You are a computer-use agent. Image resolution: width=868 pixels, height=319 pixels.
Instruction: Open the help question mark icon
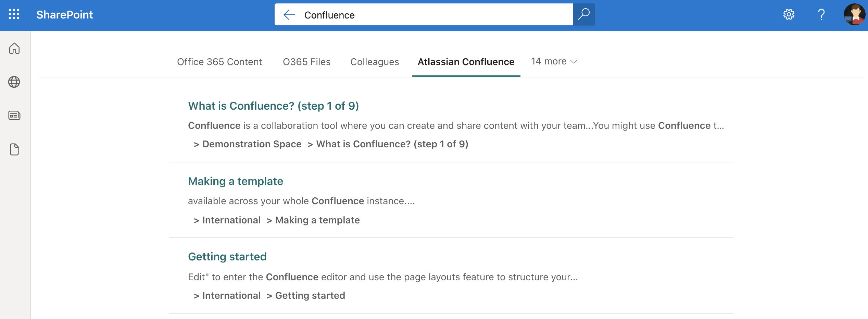pos(821,15)
